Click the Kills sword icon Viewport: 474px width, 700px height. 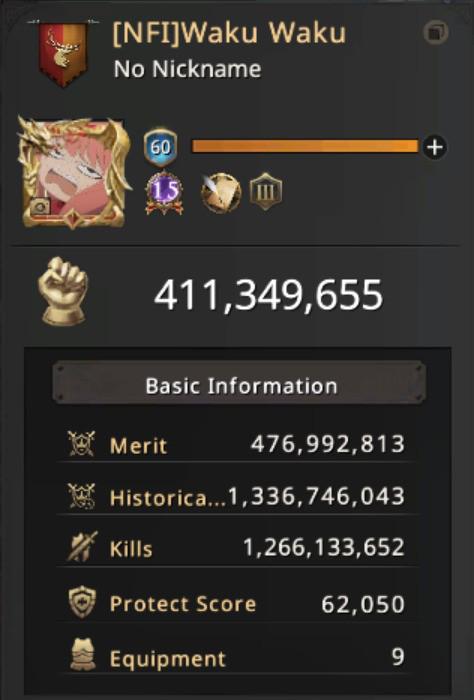click(x=81, y=547)
